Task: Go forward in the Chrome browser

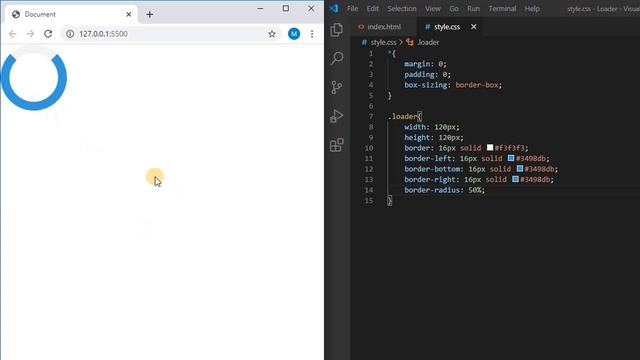Action: click(30, 34)
